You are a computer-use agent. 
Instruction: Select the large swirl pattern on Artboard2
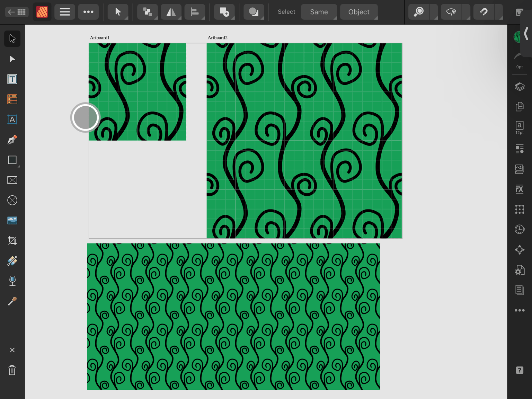pos(304,141)
